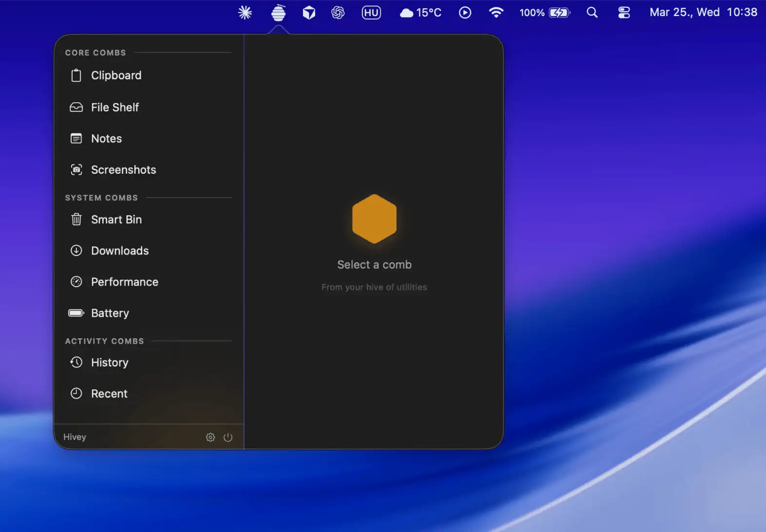Open Spotlight search magnifier
The width and height of the screenshot is (766, 532).
pyautogui.click(x=592, y=13)
